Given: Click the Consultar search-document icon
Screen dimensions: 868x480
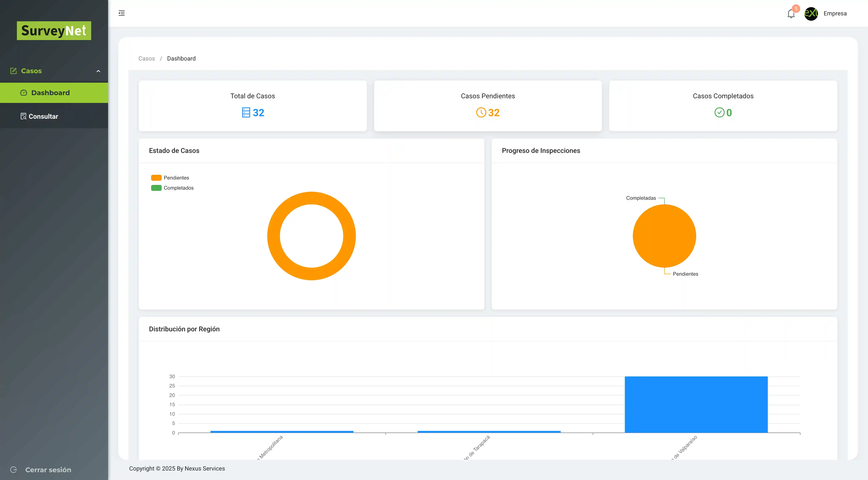Looking at the screenshot, I should tap(23, 116).
